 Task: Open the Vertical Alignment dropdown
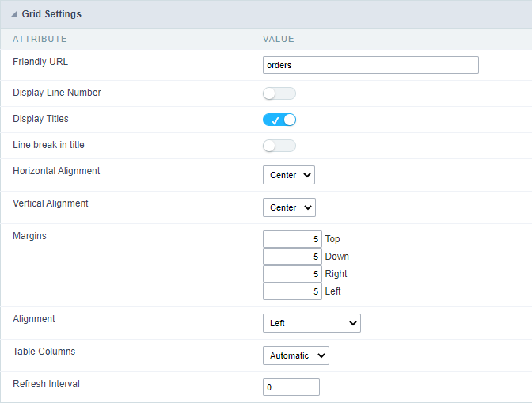pos(289,207)
